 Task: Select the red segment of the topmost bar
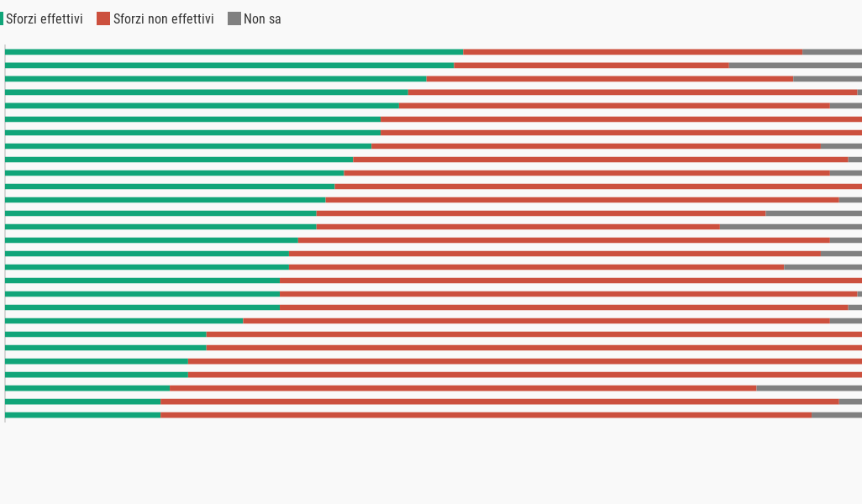tap(633, 52)
